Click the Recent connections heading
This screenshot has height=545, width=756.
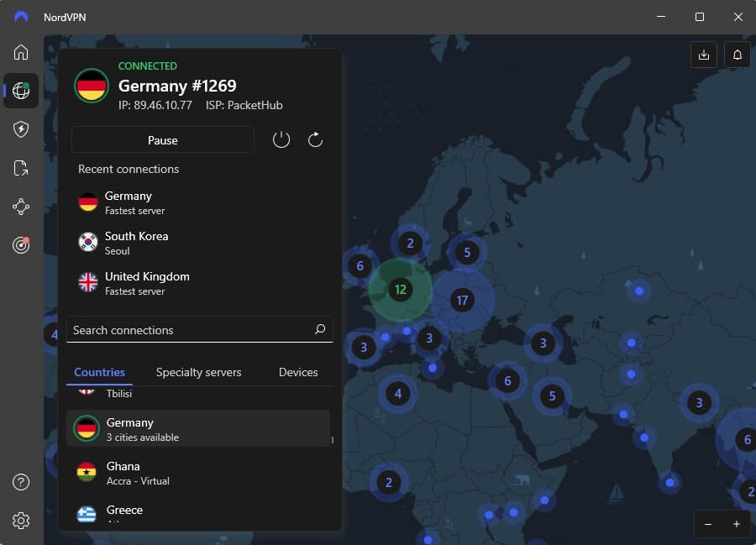click(x=129, y=169)
